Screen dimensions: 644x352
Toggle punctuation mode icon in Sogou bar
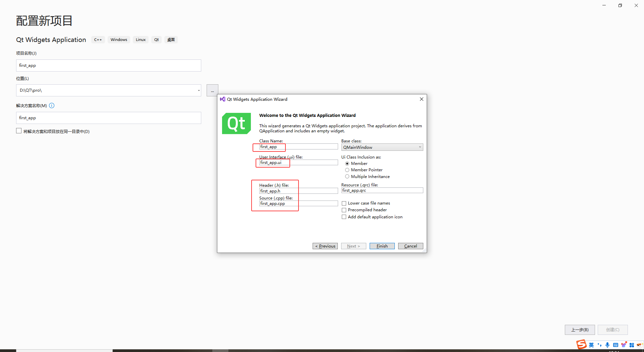tap(599, 345)
